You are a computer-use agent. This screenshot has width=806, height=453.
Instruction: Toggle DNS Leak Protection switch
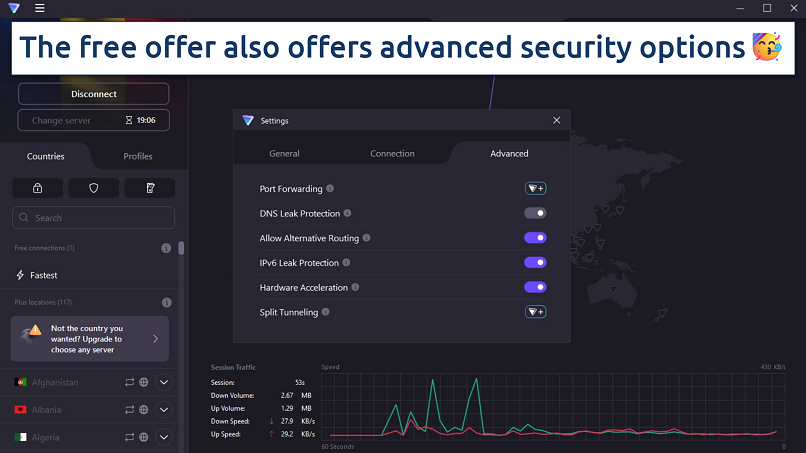(x=535, y=213)
